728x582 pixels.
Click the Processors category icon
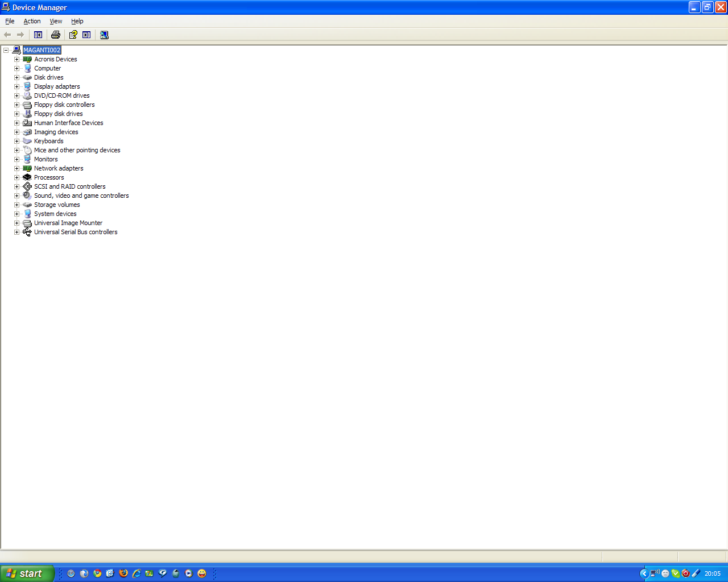click(27, 177)
